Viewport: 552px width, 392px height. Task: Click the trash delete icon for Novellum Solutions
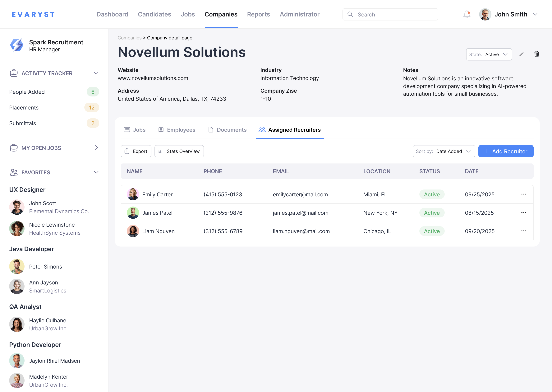(x=536, y=54)
